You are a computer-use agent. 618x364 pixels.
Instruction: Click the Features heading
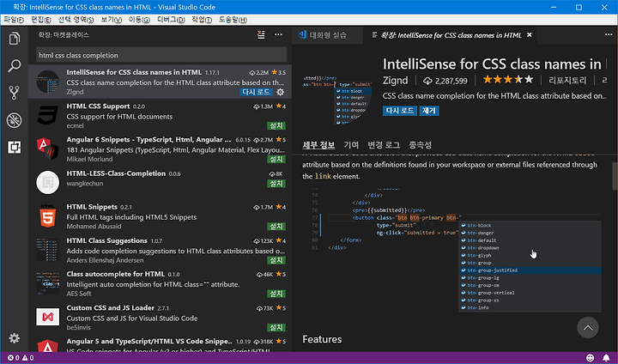(x=322, y=339)
